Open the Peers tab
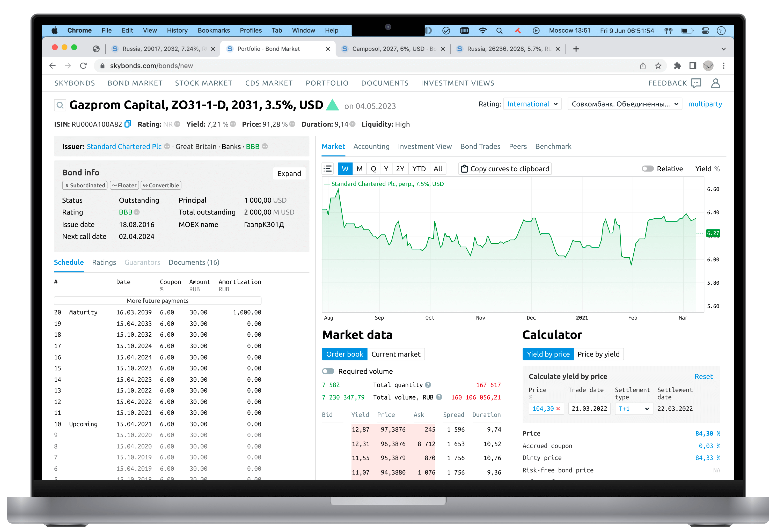Viewport: 777px width, 532px height. click(518, 146)
